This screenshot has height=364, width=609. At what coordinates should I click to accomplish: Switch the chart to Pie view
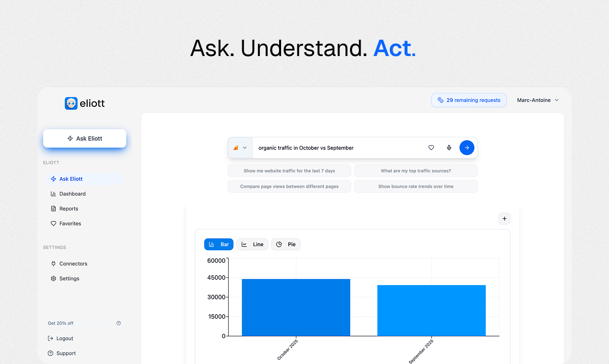[x=285, y=244]
